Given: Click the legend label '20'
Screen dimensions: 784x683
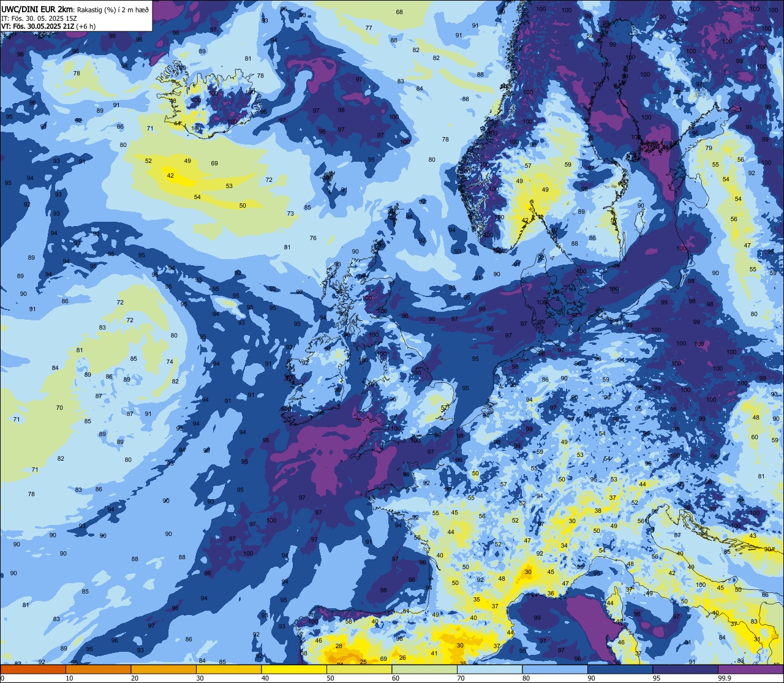Looking at the screenshot, I should tap(135, 678).
